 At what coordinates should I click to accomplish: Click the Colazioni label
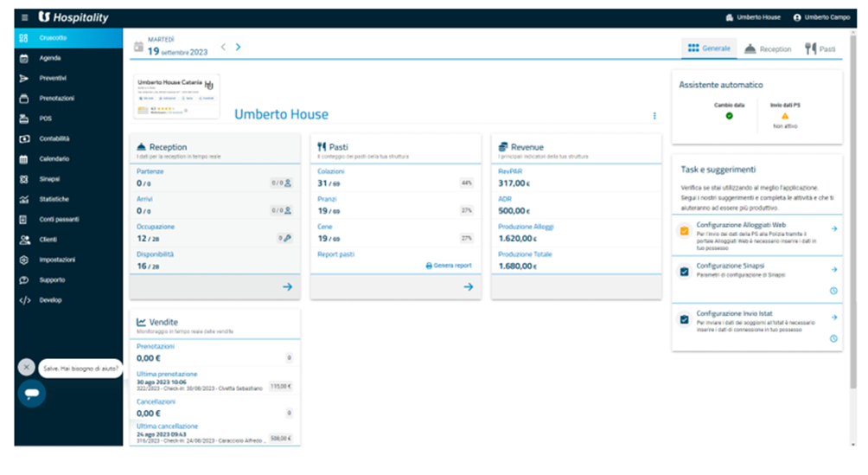(x=330, y=171)
